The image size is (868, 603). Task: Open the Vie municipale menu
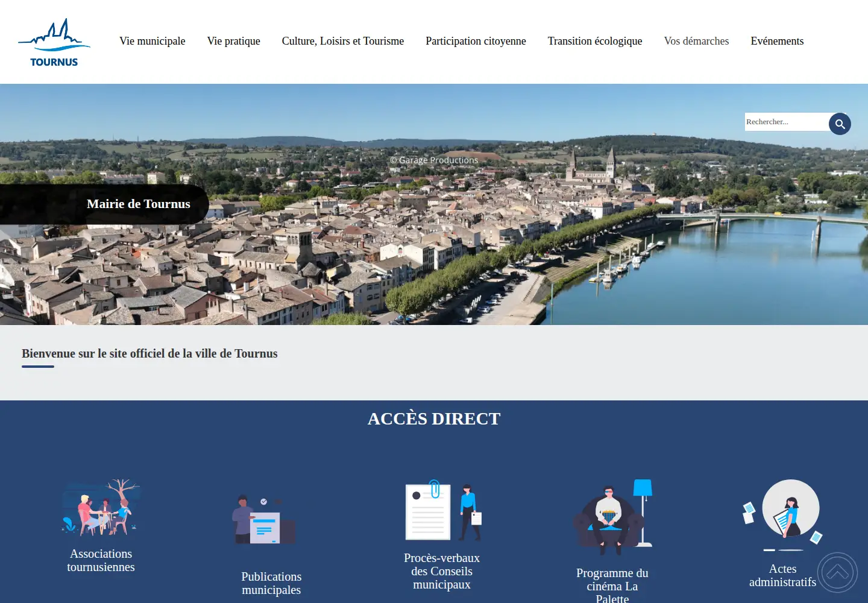click(x=153, y=41)
